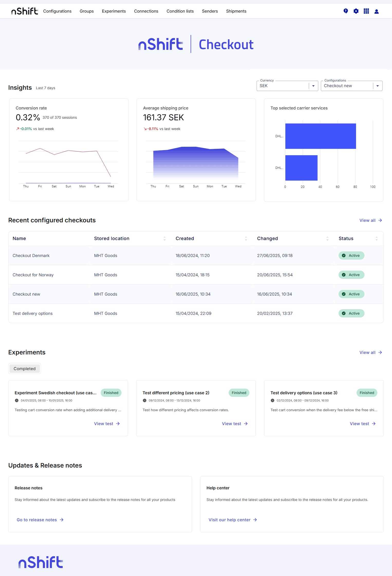Click View all for recent checkouts

coord(370,220)
